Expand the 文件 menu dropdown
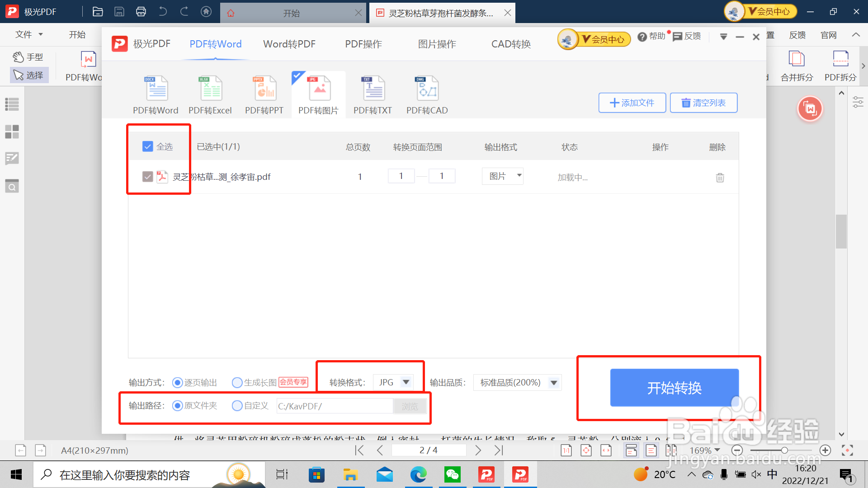 click(28, 34)
